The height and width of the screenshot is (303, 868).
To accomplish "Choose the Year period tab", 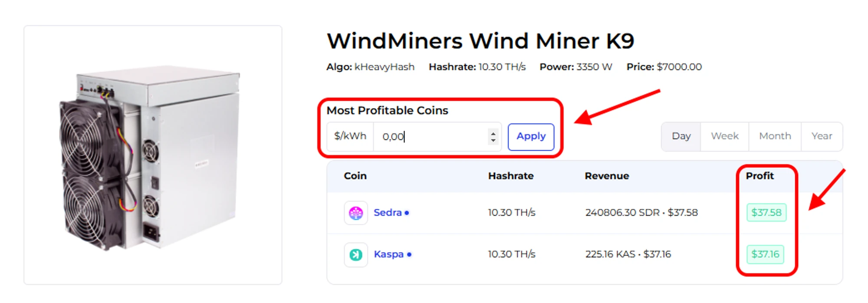I will click(822, 136).
